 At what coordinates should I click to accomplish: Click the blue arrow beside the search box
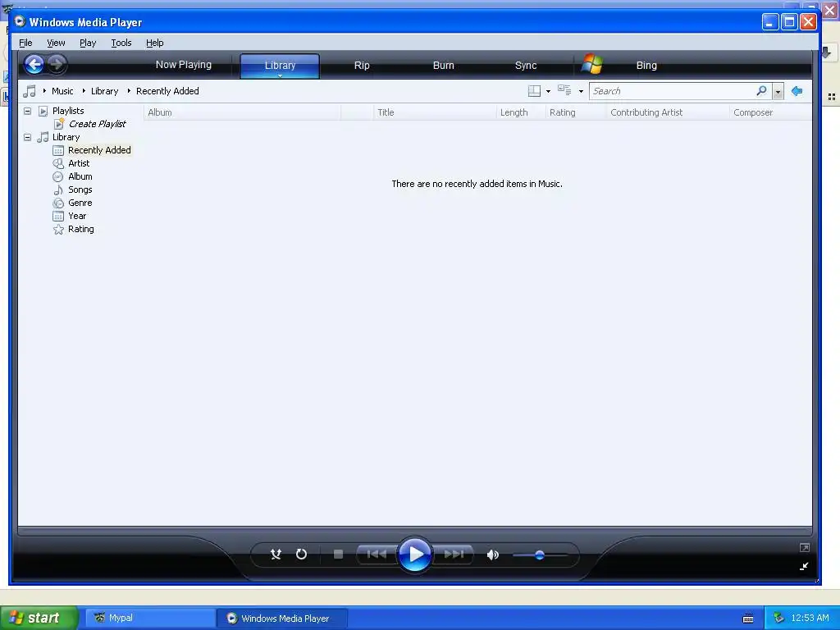click(797, 91)
